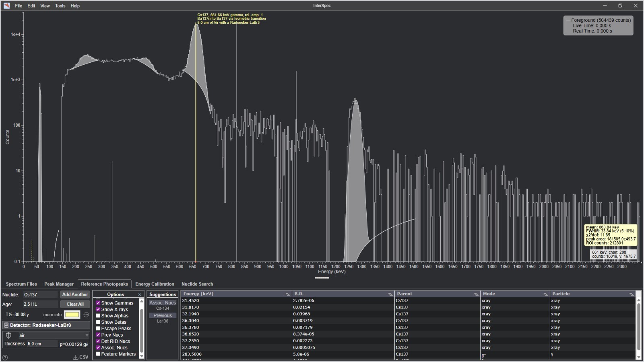Click the Add Another button
This screenshot has width=644, height=362.
[x=75, y=294]
